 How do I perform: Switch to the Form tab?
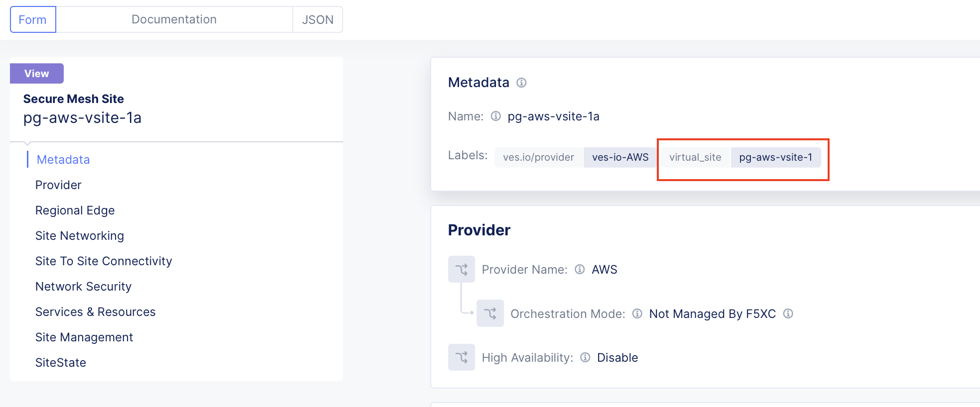pos(33,19)
